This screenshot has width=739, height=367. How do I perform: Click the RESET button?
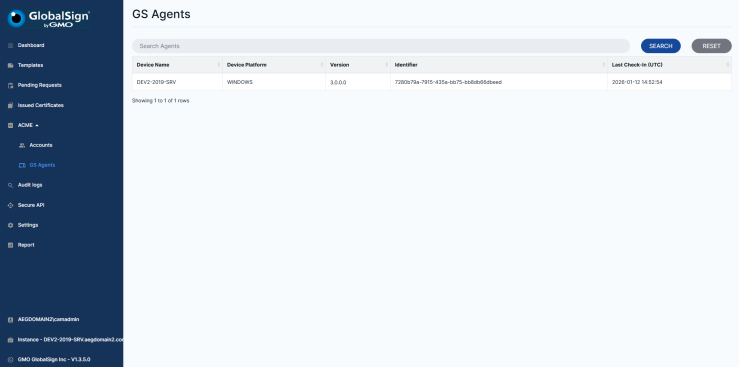point(712,46)
